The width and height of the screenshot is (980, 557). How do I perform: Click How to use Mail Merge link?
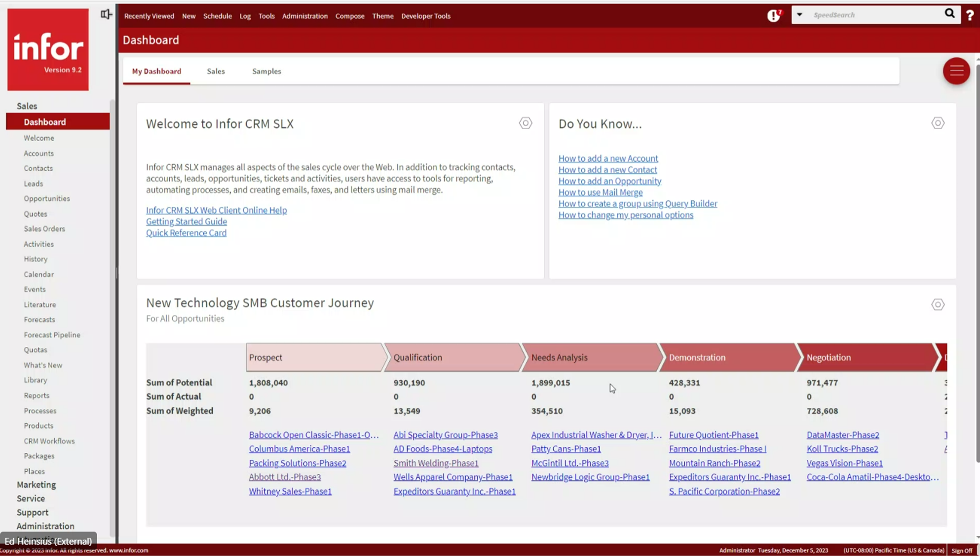600,192
